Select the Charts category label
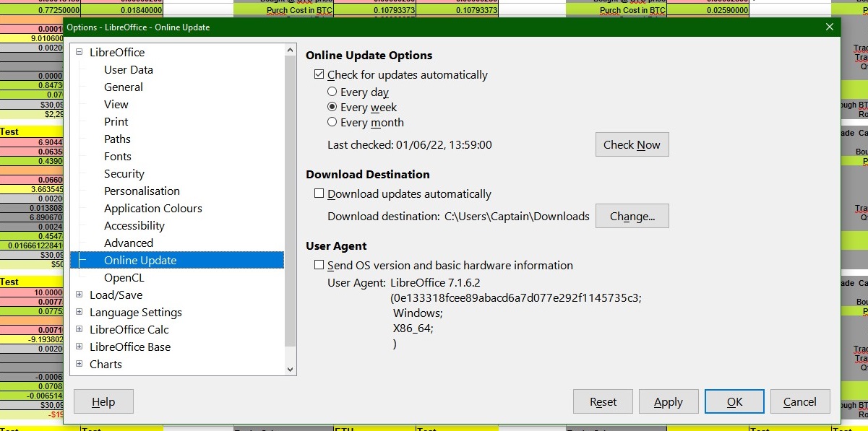 point(106,364)
